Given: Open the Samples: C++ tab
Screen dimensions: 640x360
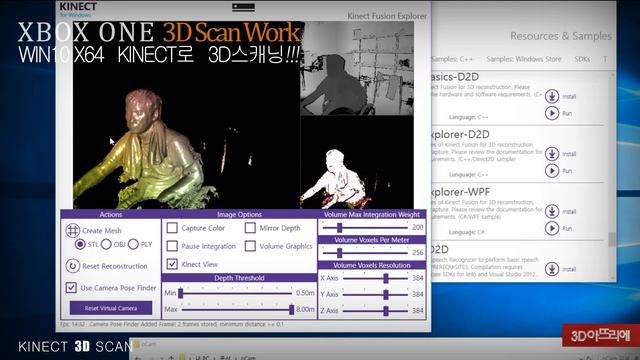Looking at the screenshot, I should coord(452,59).
